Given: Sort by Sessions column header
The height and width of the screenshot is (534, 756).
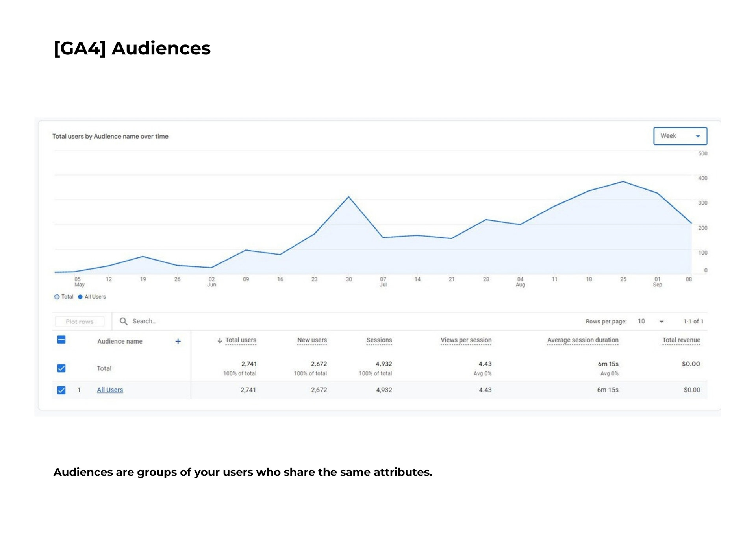Looking at the screenshot, I should (379, 340).
